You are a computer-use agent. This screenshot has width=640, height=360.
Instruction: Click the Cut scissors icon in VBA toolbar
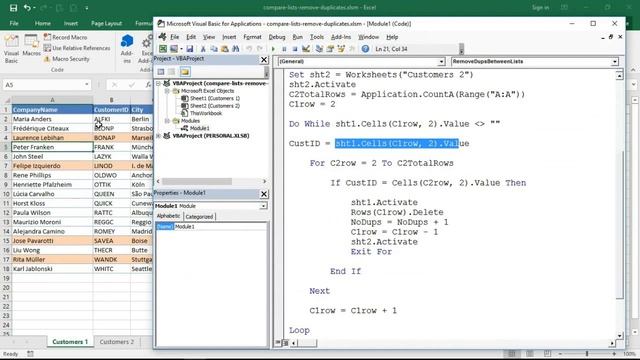click(x=203, y=49)
